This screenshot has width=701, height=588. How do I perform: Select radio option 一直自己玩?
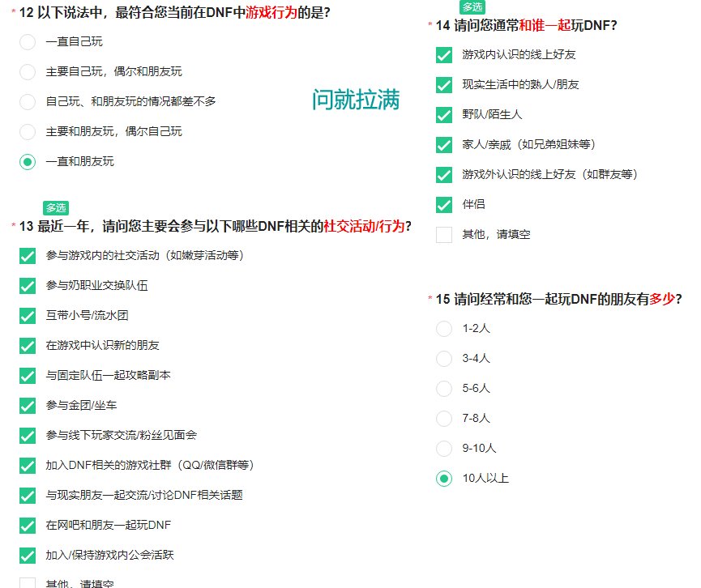28,42
